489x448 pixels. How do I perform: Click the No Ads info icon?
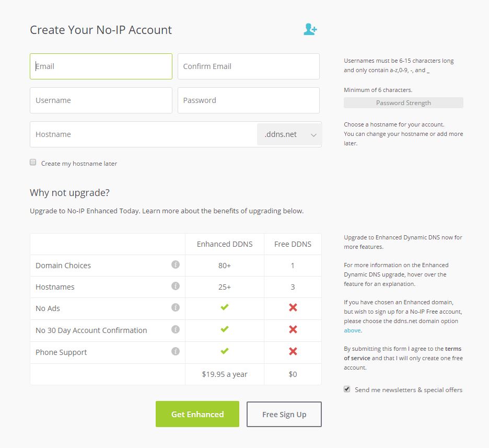click(176, 307)
